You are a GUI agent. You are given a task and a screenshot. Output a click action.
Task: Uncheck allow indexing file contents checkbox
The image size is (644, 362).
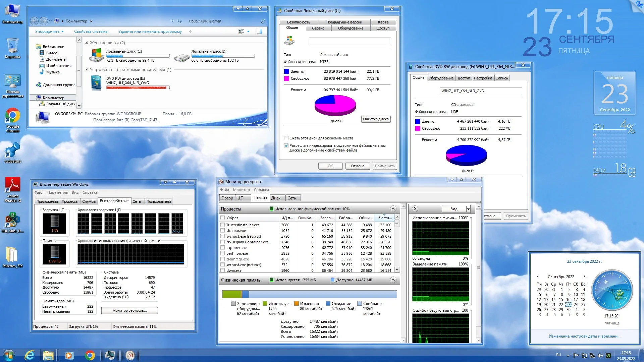click(x=286, y=146)
